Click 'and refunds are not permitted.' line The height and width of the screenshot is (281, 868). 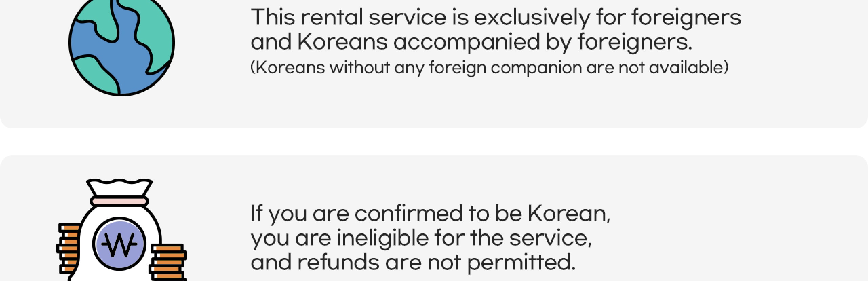[x=413, y=262]
